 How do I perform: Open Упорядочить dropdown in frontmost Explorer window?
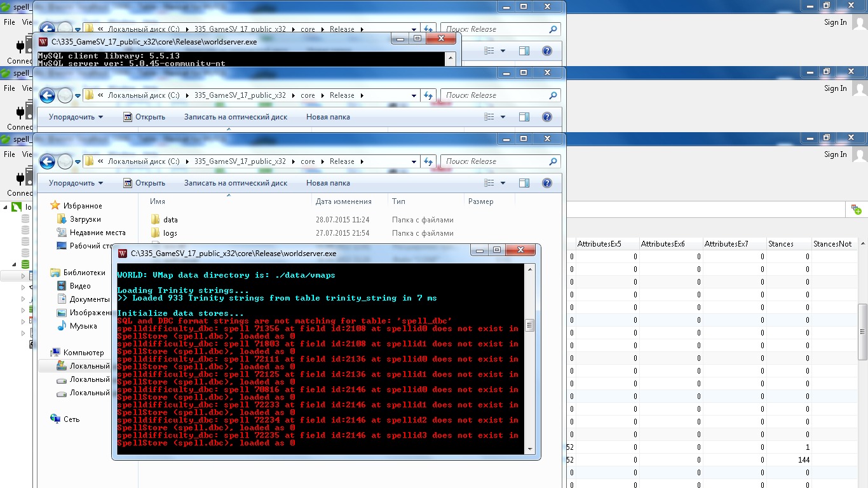click(76, 183)
